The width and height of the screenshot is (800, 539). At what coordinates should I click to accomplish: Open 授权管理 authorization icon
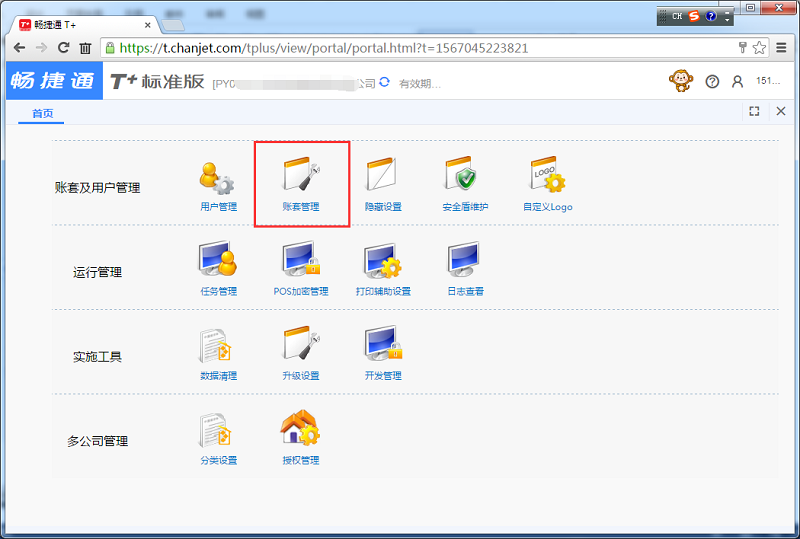300,427
